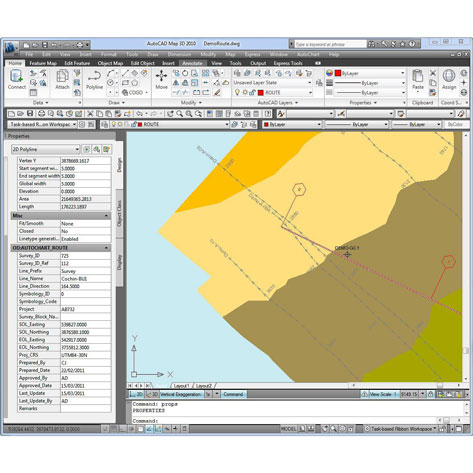
Task: Click the red ByLayer color swatch in ribbon
Action: click(338, 73)
